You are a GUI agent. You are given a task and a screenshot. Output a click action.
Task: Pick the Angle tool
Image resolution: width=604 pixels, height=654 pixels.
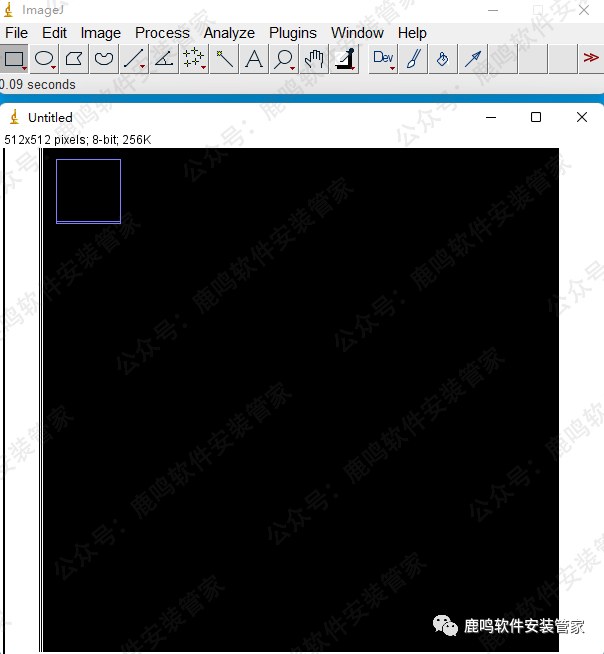(164, 59)
